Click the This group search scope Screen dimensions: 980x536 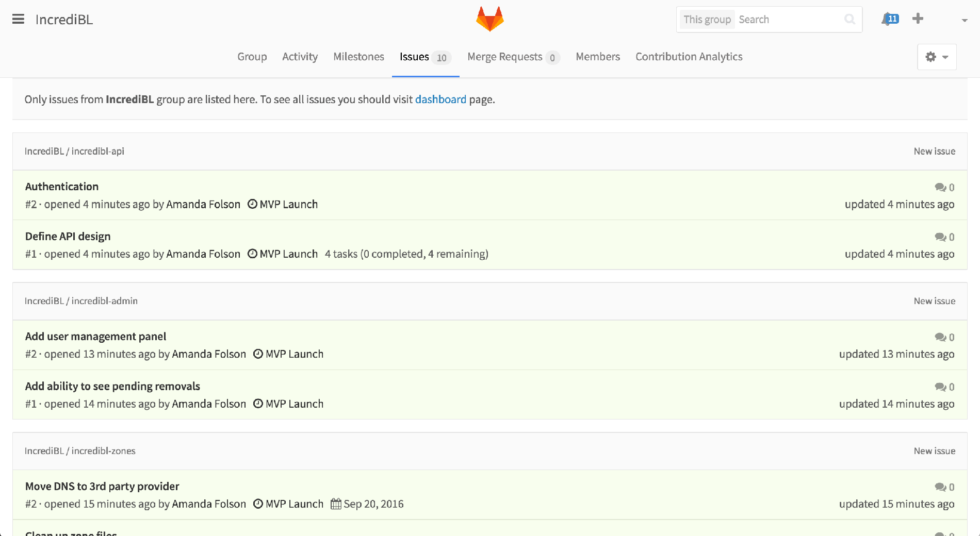click(x=707, y=19)
